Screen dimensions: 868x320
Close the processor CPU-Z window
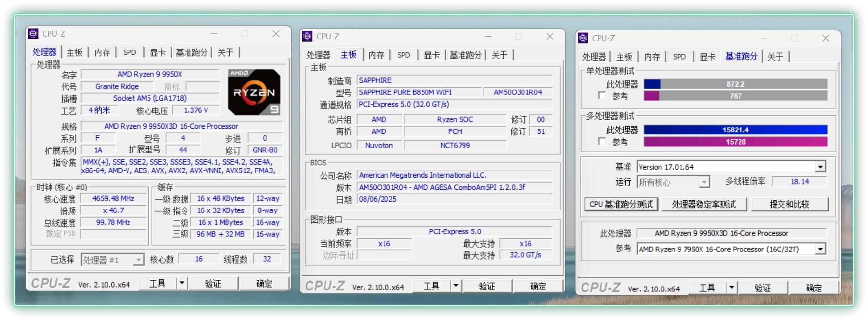pos(276,34)
